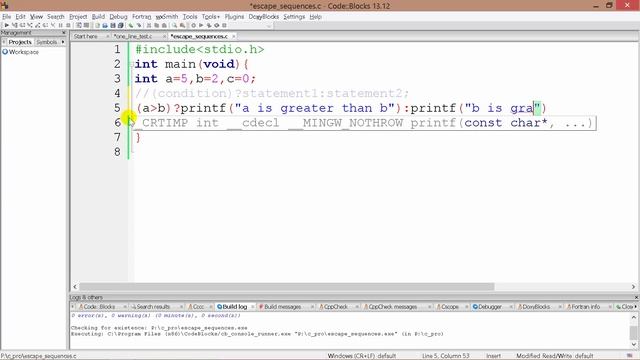Open the Code::Blocks log tab
Screen dimensions: 640x360
[x=99, y=307]
